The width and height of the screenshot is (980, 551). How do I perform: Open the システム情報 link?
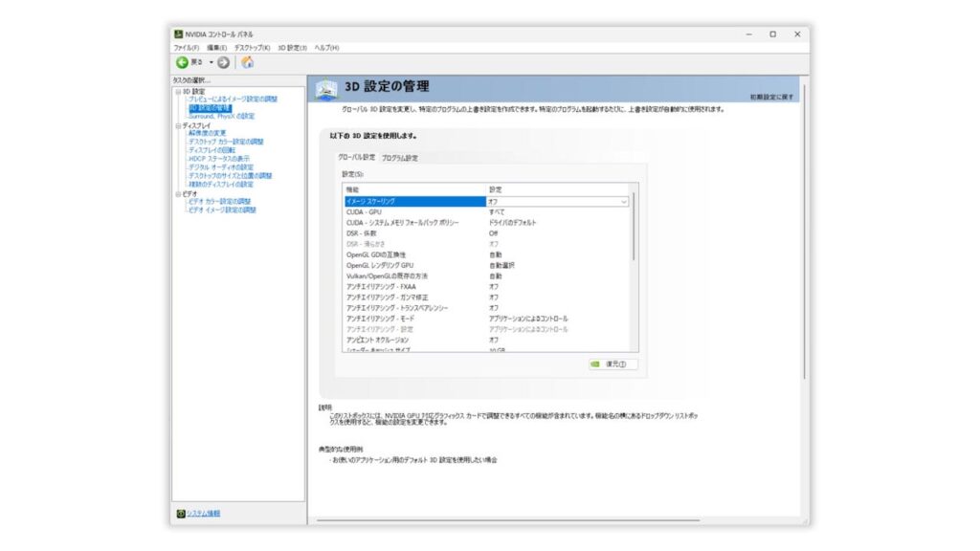[203, 514]
